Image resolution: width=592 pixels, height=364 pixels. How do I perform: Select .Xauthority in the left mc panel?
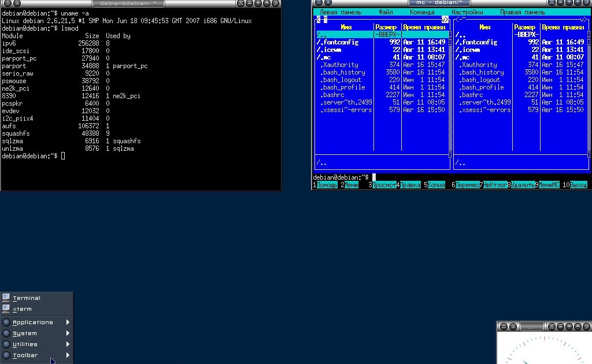click(382, 65)
